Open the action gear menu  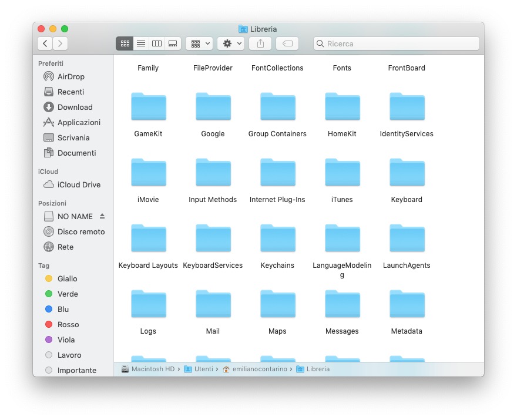click(x=230, y=43)
